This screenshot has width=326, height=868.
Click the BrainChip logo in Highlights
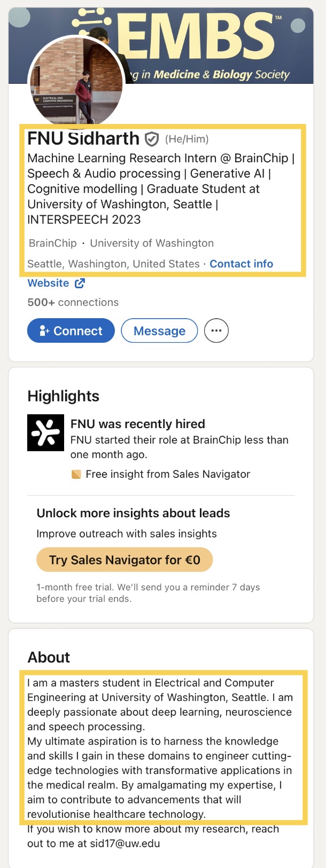(x=45, y=433)
